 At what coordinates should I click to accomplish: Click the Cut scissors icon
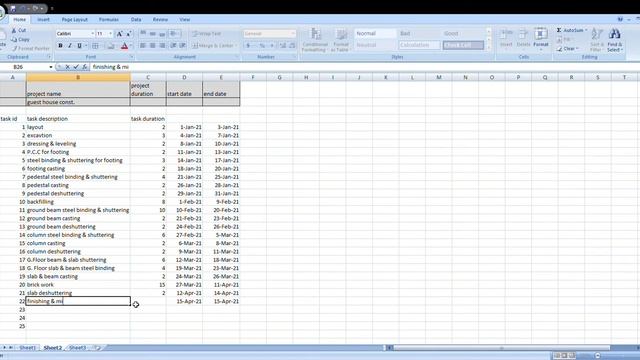click(14, 31)
